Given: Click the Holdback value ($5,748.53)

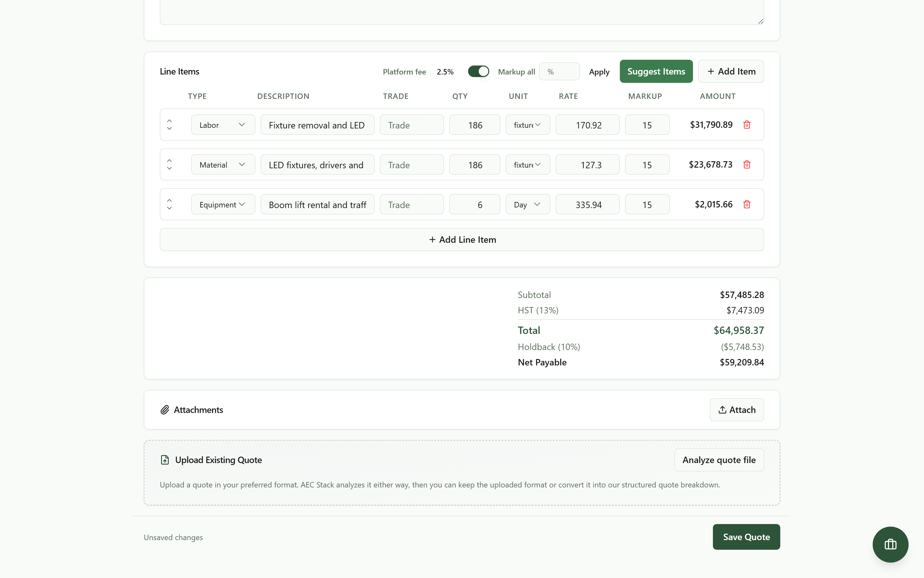Looking at the screenshot, I should point(742,347).
